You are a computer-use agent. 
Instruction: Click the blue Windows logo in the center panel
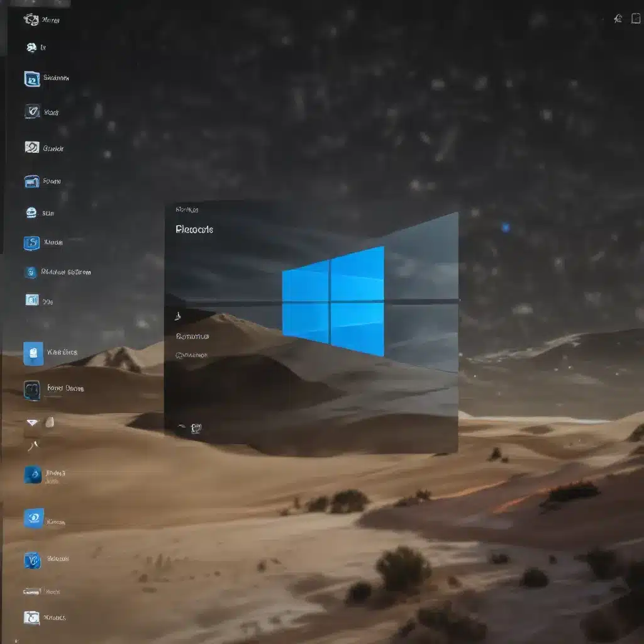(x=333, y=301)
